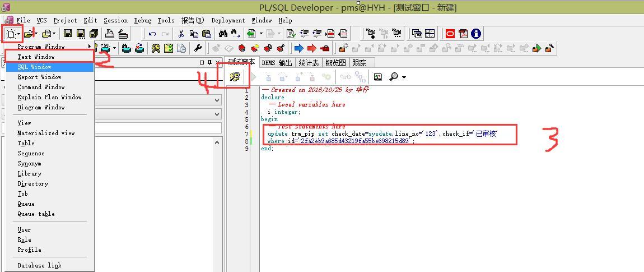The width and height of the screenshot is (644, 272).
Task: Click the monitor chart icon in test toolbar
Action: coord(378,77)
